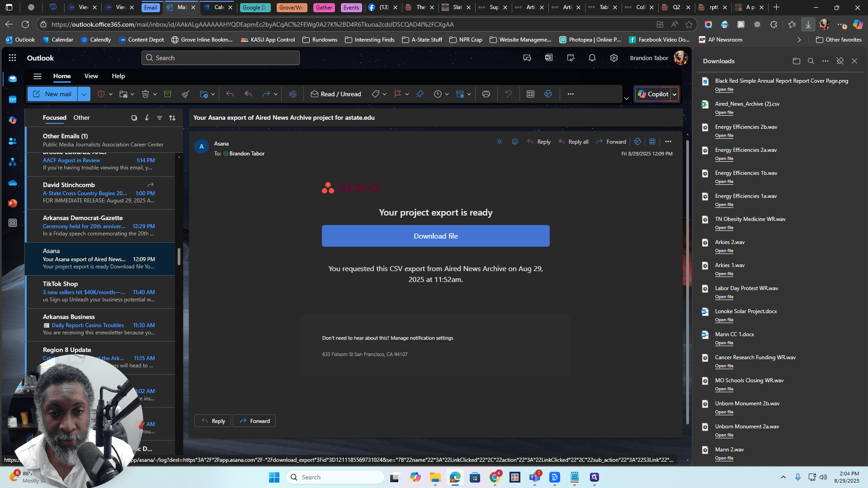This screenshot has height=488, width=868.
Task: Open the Copilot dropdown arrow
Action: click(674, 94)
